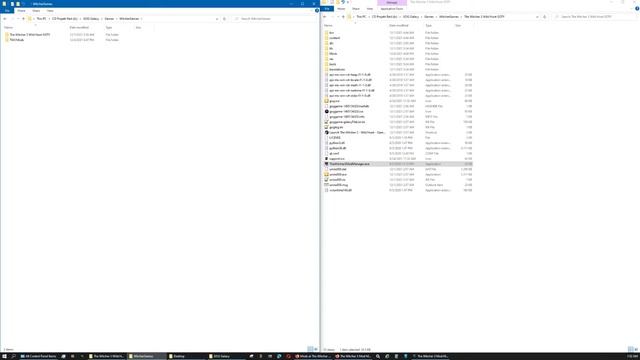Expand address bar history dropdown in right window
Viewport: 640px width, 360px height.
tap(538, 17)
